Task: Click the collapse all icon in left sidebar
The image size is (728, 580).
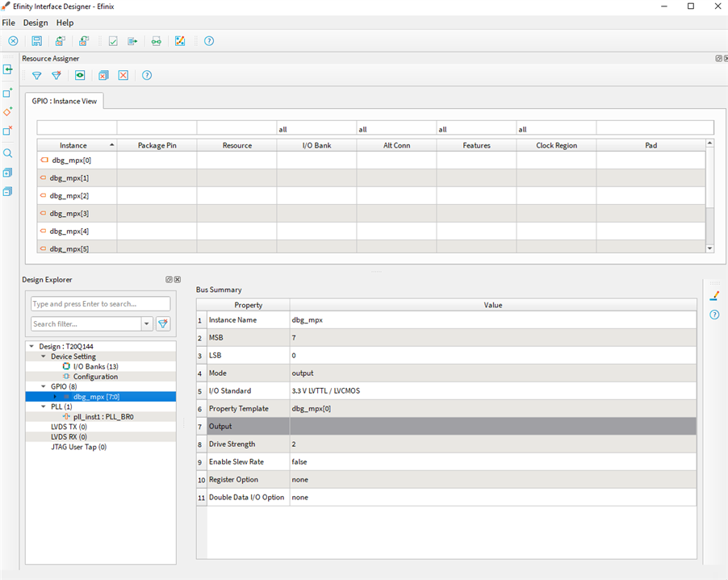Action: 8,192
